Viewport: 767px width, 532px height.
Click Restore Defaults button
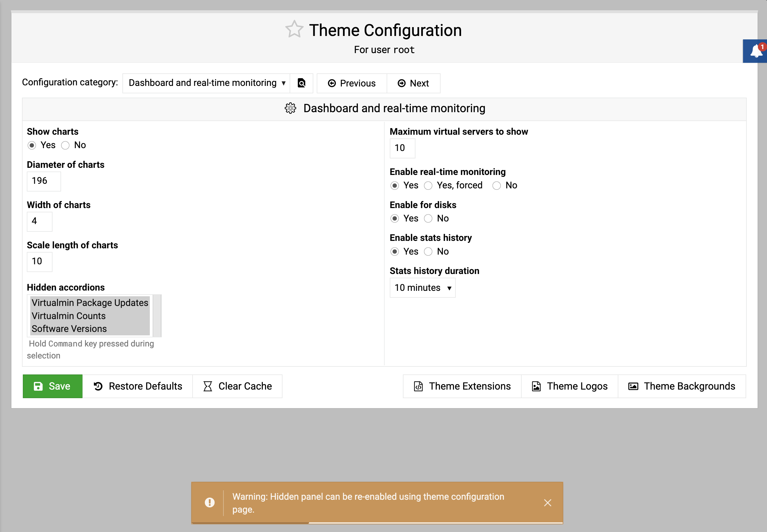(138, 386)
